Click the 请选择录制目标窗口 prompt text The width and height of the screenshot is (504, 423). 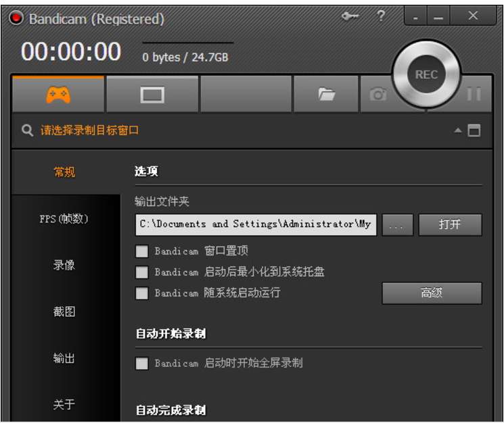pyautogui.click(x=90, y=130)
